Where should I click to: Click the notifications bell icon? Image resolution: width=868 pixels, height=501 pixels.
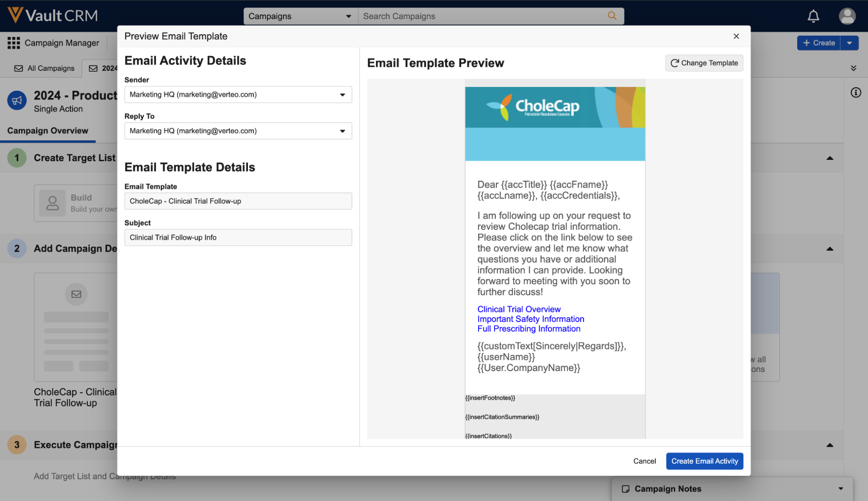coord(813,17)
